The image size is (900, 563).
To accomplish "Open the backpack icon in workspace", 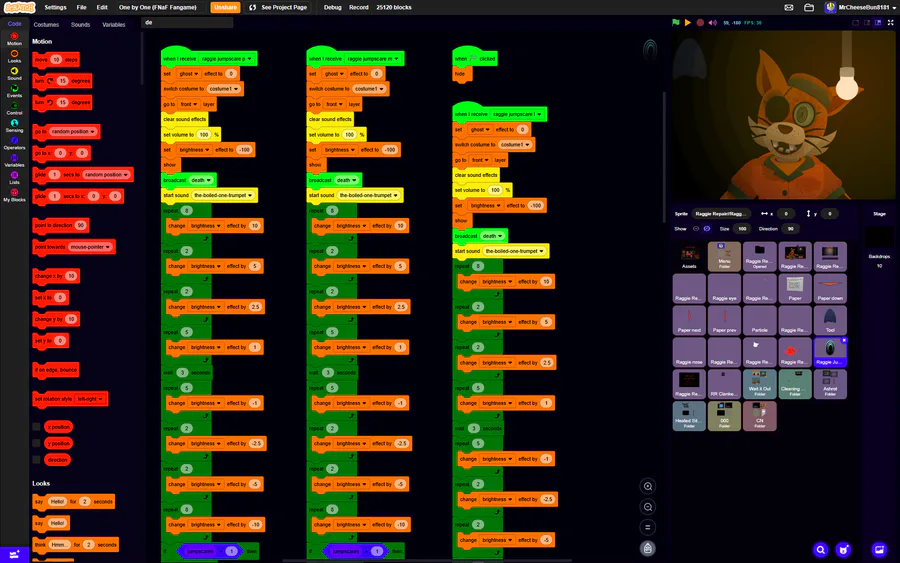I will 647,548.
